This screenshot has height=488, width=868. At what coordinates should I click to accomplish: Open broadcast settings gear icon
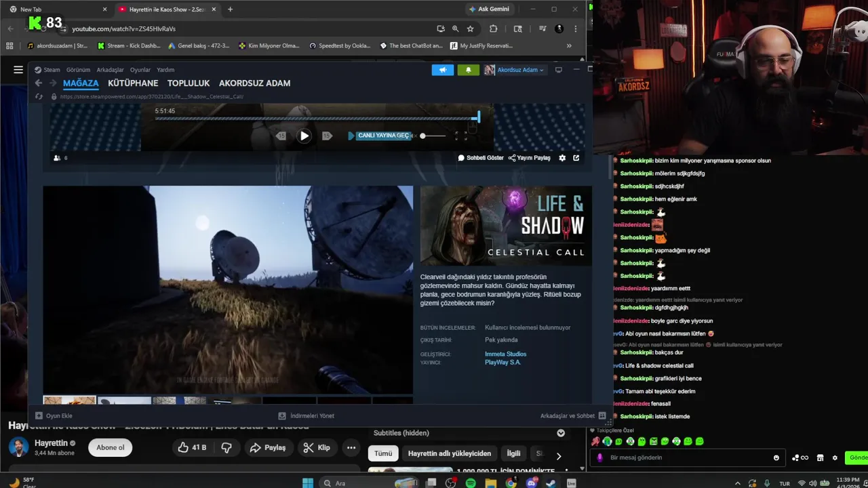pos(562,158)
